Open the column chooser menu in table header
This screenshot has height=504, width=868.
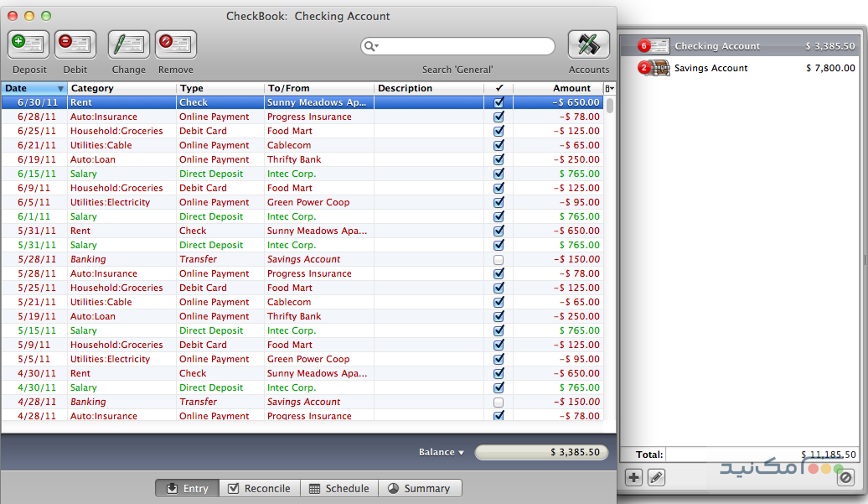click(609, 88)
